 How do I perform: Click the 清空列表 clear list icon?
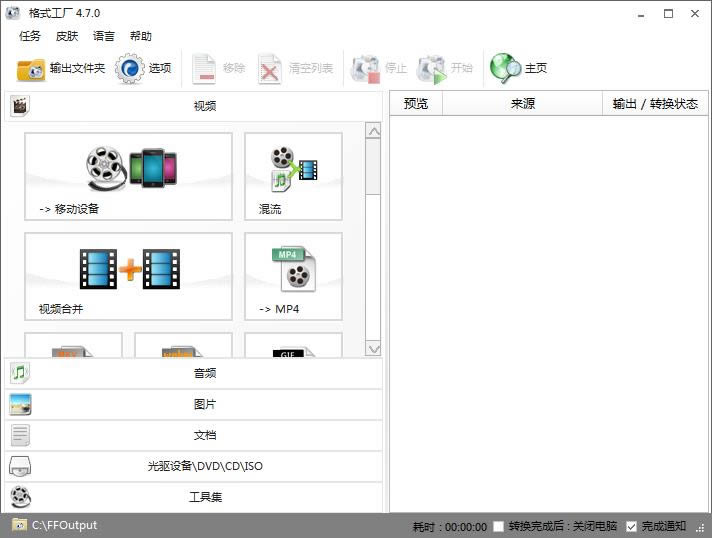click(x=269, y=69)
